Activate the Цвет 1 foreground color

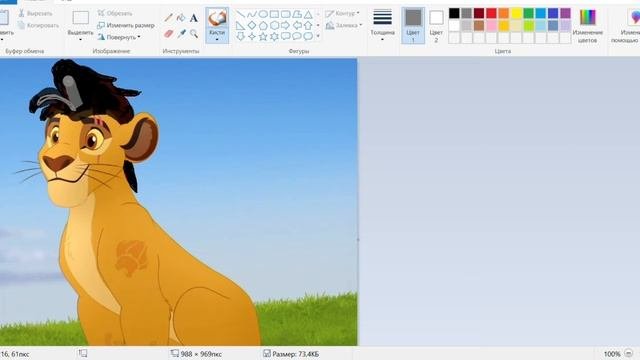(413, 25)
